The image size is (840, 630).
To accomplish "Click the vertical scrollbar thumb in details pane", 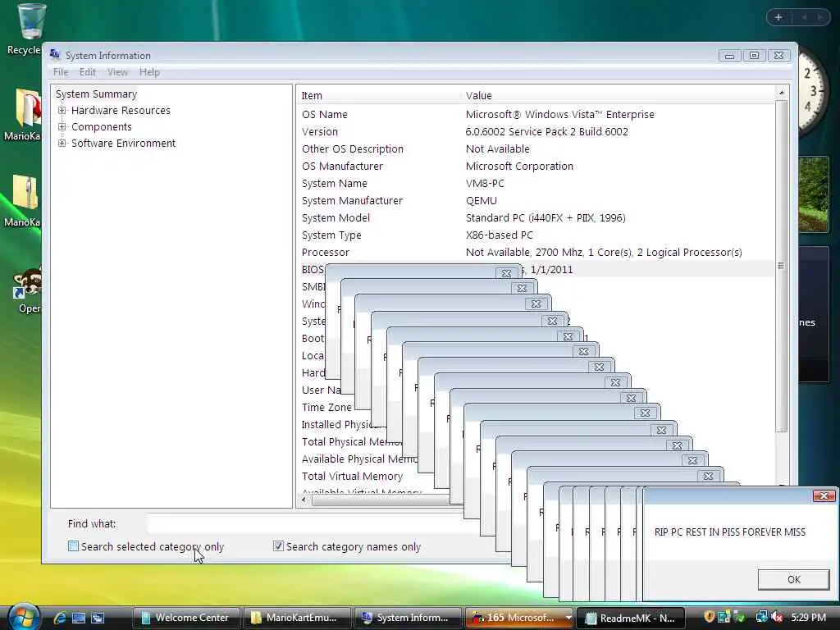I will click(x=781, y=266).
